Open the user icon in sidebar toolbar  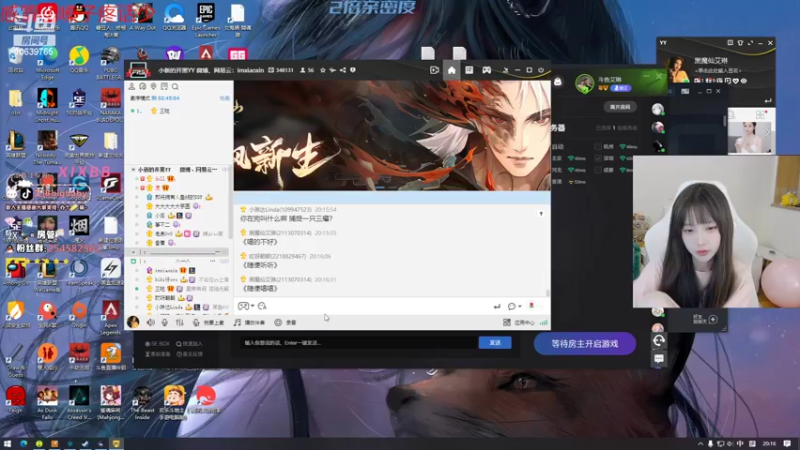click(132, 87)
